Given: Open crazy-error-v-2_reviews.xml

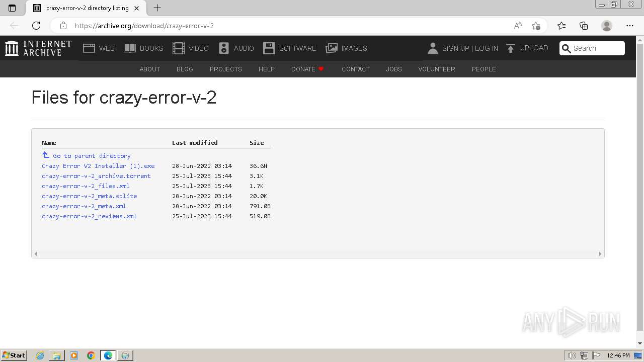Looking at the screenshot, I should tap(89, 216).
